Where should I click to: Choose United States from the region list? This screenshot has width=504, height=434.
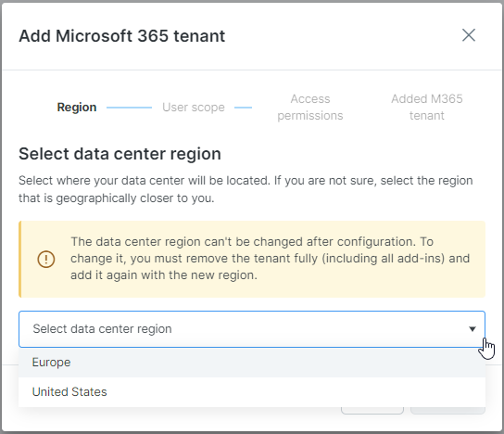[x=252, y=392]
